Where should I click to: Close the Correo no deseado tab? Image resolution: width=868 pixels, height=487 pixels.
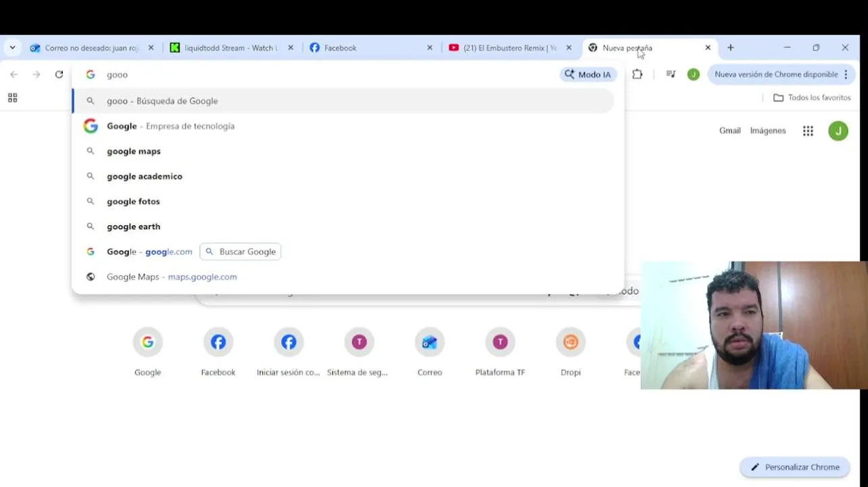[151, 48]
